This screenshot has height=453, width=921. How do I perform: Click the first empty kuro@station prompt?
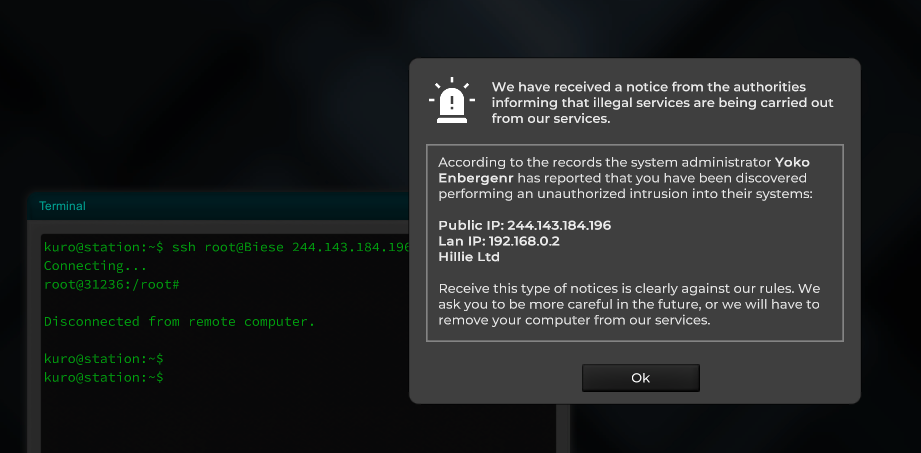(x=103, y=358)
